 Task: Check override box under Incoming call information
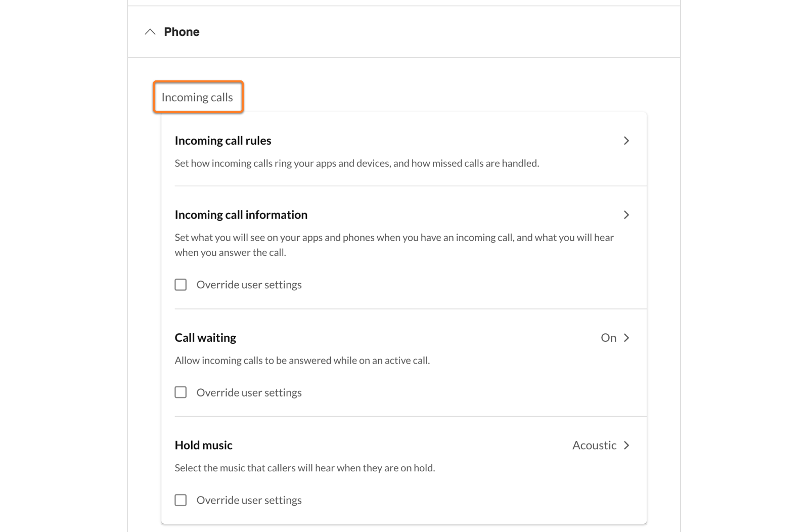coord(181,285)
